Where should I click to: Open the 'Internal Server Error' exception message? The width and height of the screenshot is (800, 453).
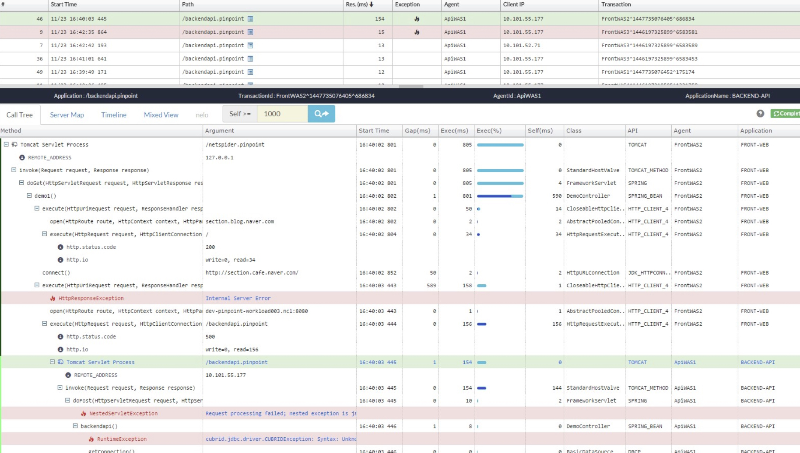pyautogui.click(x=238, y=298)
